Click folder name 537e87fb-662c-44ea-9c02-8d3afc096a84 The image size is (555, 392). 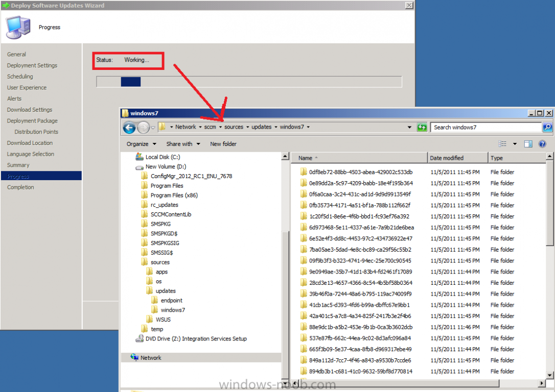[360, 338]
